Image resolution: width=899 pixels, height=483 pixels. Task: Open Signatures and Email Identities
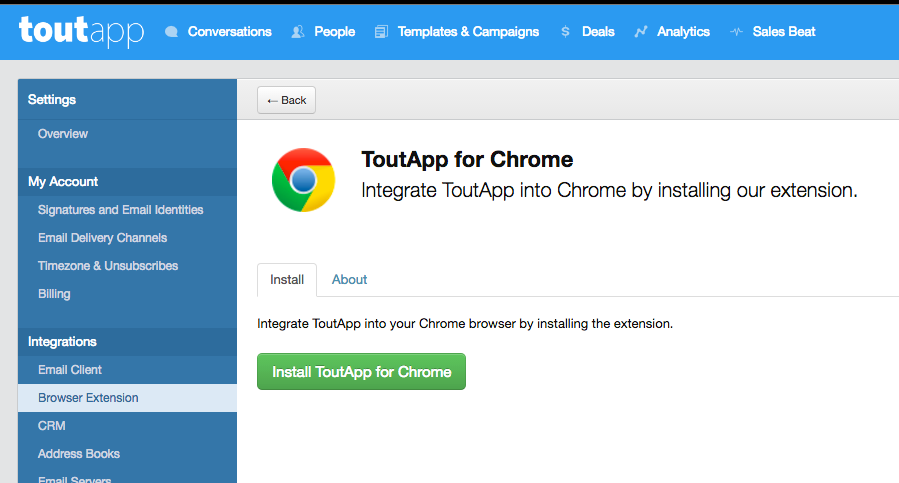coord(120,210)
